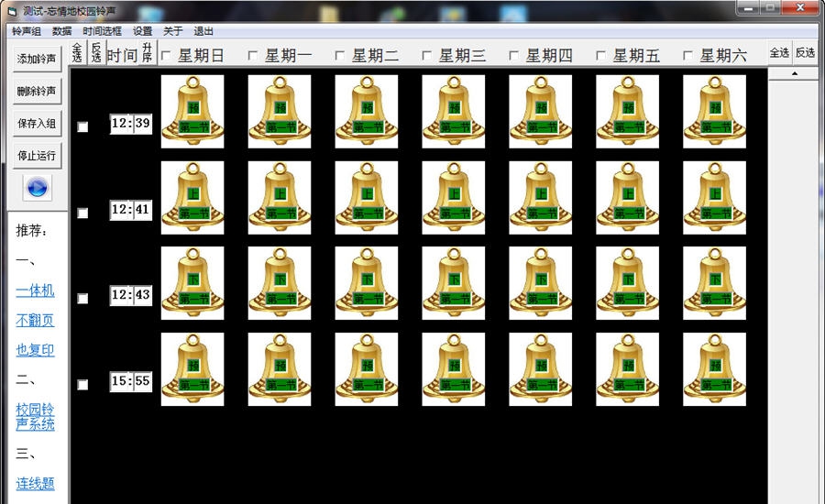The width and height of the screenshot is (825, 504).
Task: Enable the 星期二 checkbox
Action: (340, 55)
